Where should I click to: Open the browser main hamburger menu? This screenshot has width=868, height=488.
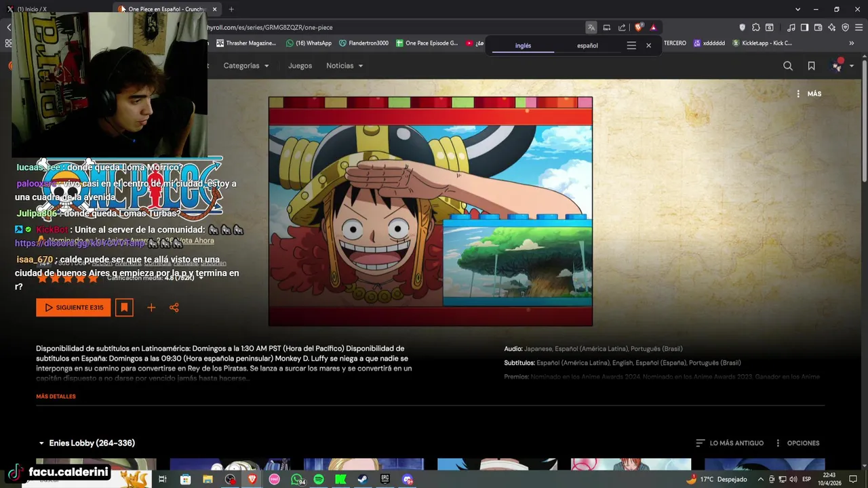pyautogui.click(x=859, y=27)
